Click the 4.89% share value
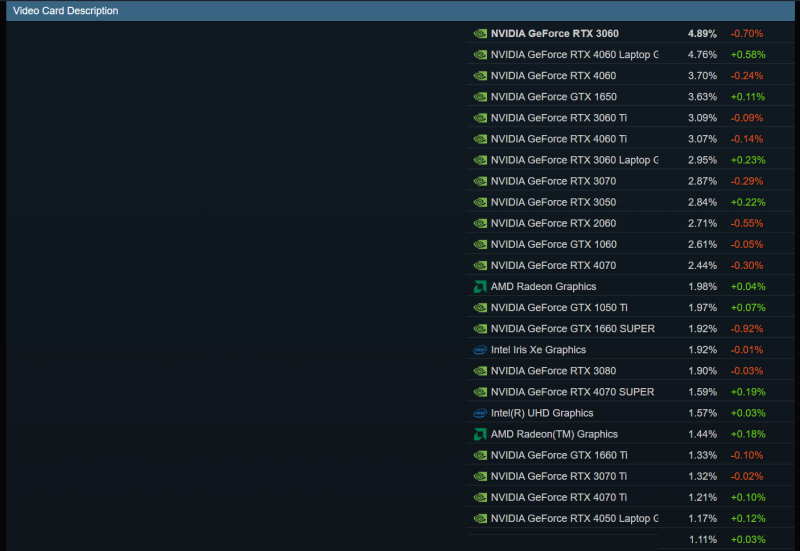800x551 pixels. point(702,34)
